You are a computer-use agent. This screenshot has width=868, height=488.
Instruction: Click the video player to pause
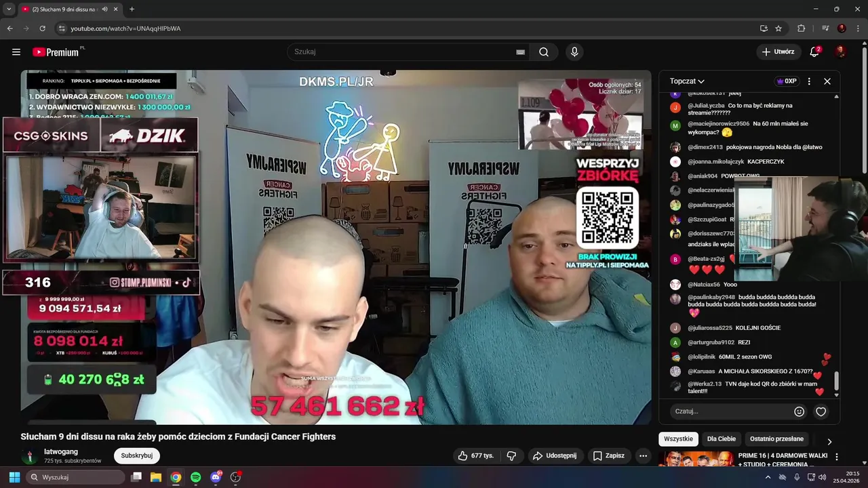pyautogui.click(x=336, y=247)
